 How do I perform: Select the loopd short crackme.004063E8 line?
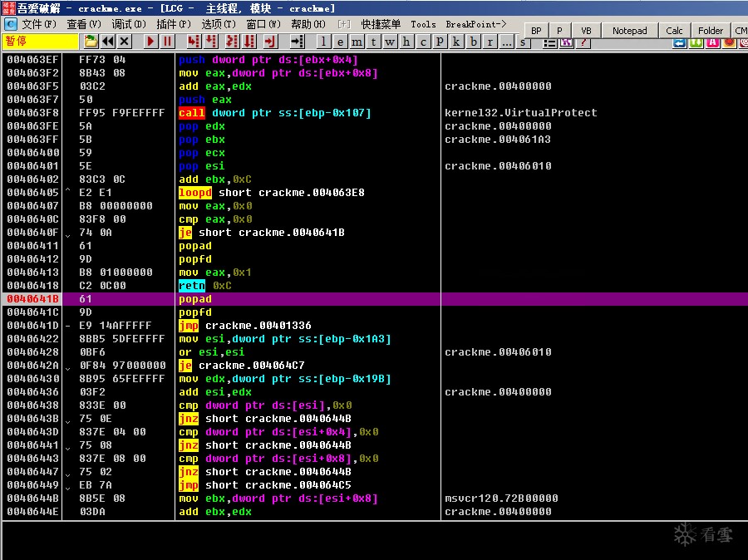tap(272, 193)
